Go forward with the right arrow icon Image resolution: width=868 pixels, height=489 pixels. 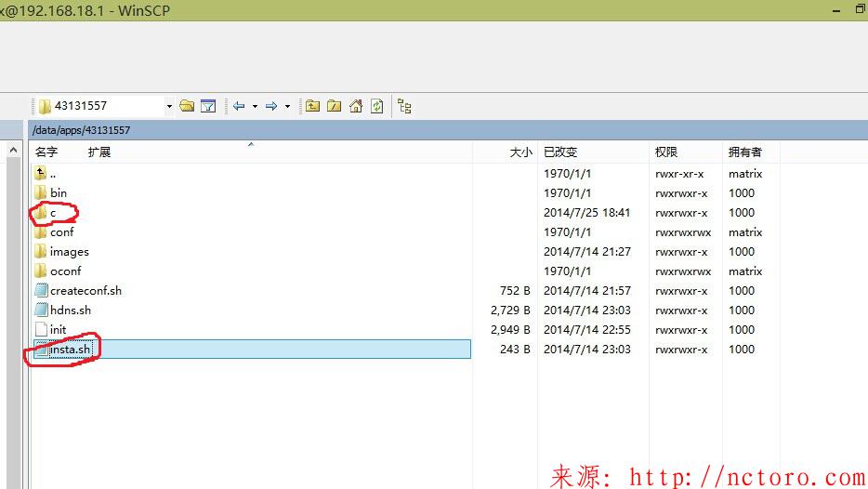271,106
